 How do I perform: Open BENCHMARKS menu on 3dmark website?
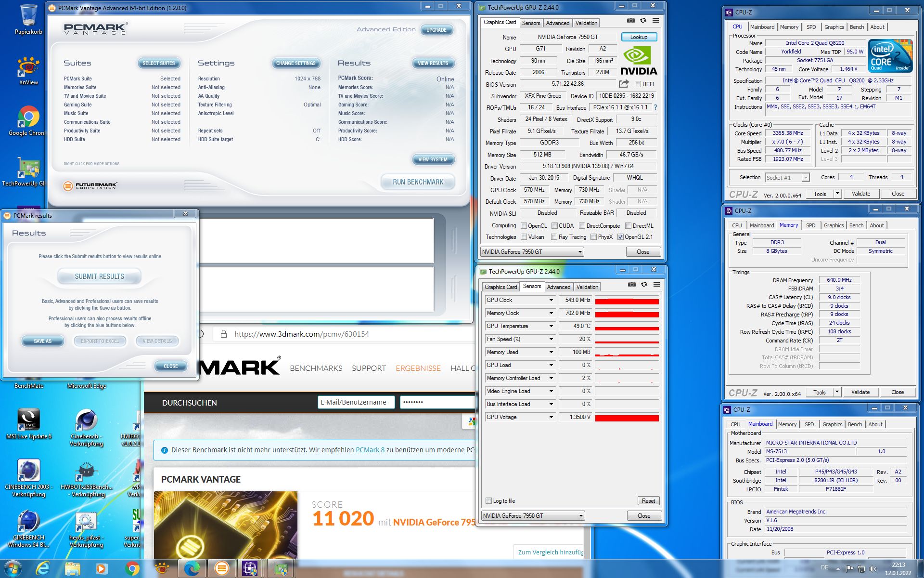pyautogui.click(x=316, y=368)
